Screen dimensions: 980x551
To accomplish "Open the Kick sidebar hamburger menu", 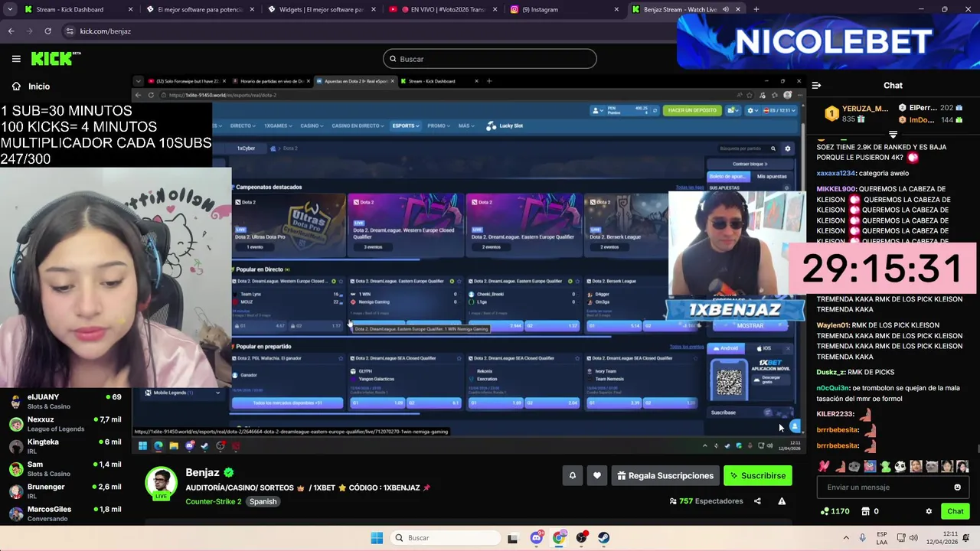I will click(16, 59).
